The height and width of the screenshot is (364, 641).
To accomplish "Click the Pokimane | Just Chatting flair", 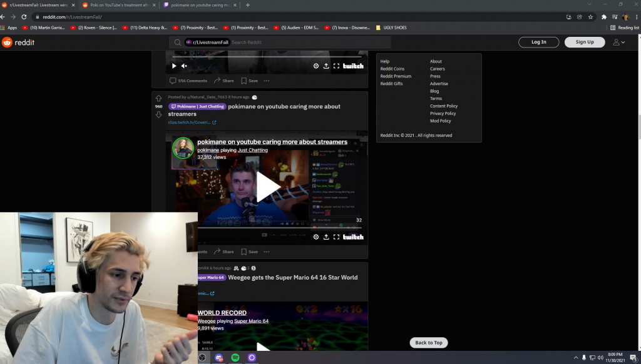I will (197, 106).
